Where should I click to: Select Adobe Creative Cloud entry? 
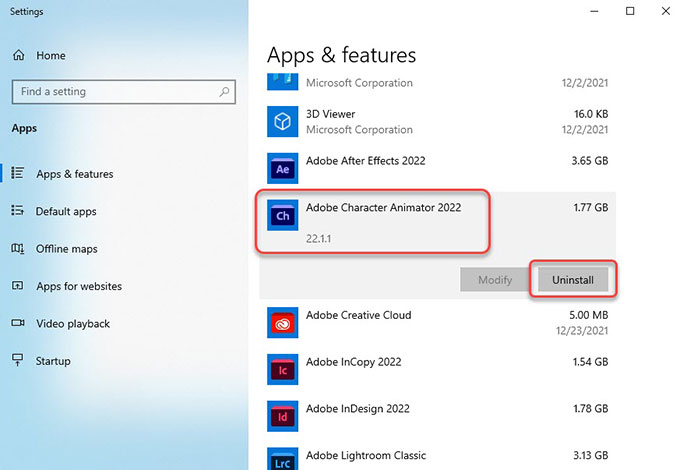[x=359, y=315]
